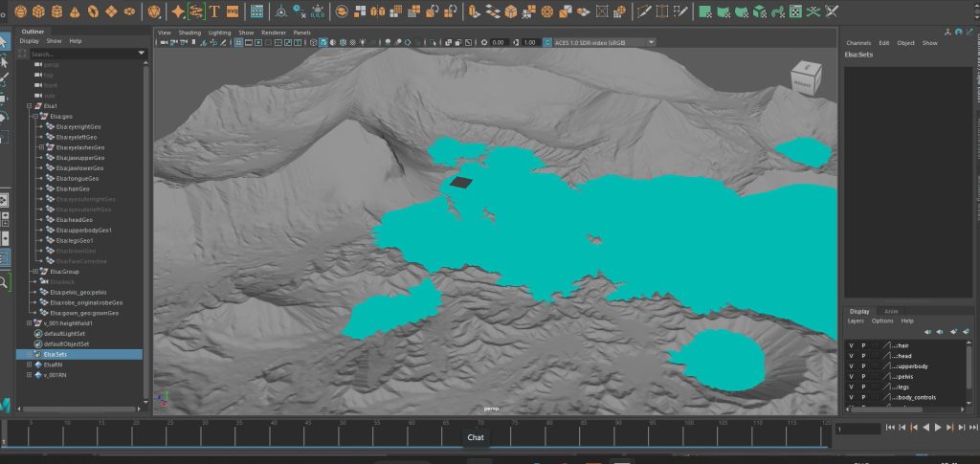Toggle smooth shade all in viewport toolbar
This screenshot has width=980, height=464.
[323, 42]
